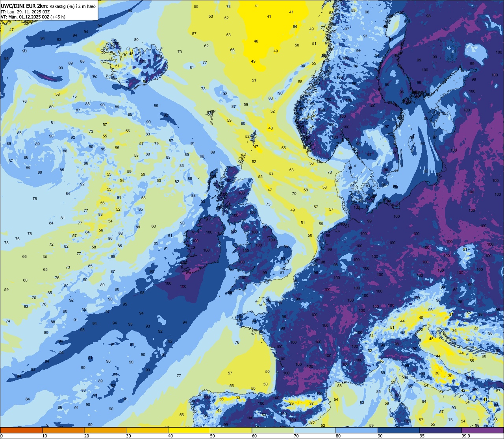Viewport: 504px width, 439px height.
Task: Click the legend tick label '99.9'
Action: pos(466,436)
